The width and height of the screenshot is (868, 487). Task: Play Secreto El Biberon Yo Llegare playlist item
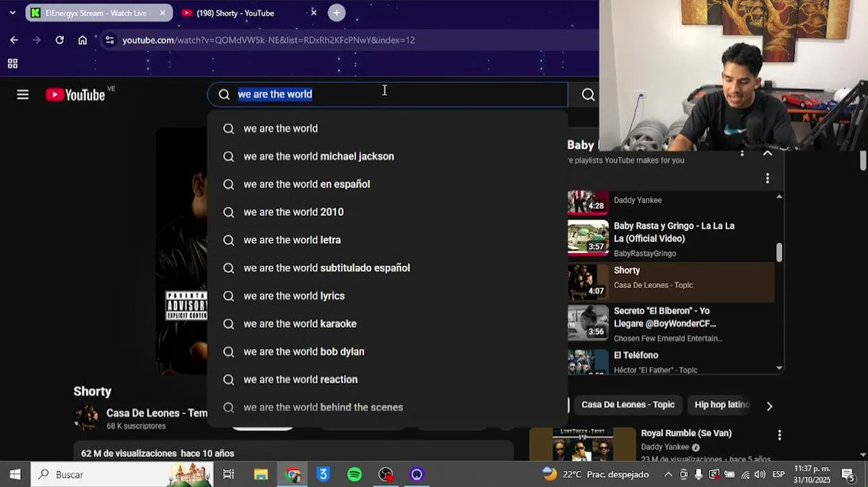(x=671, y=324)
